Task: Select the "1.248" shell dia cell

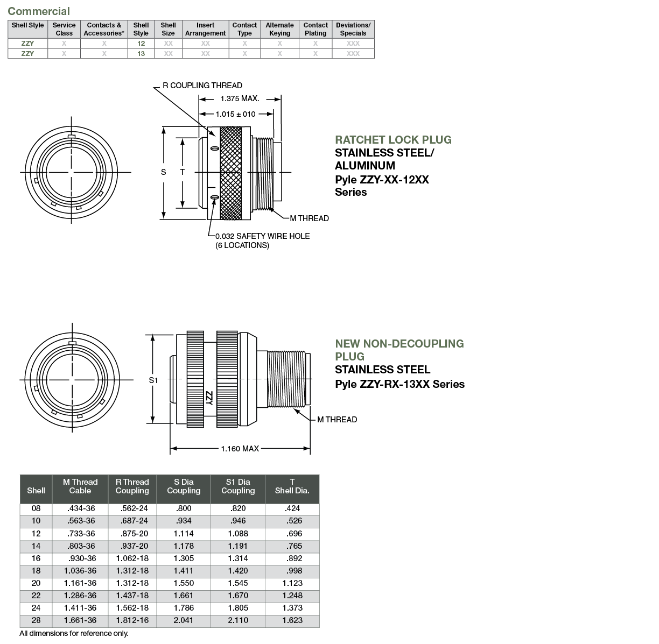Action: point(292,596)
